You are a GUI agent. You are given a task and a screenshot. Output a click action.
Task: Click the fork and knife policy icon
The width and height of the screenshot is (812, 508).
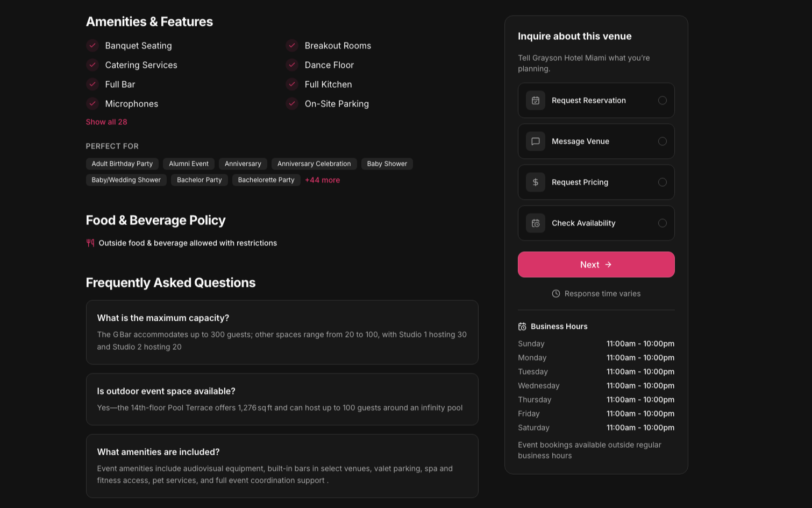click(90, 243)
